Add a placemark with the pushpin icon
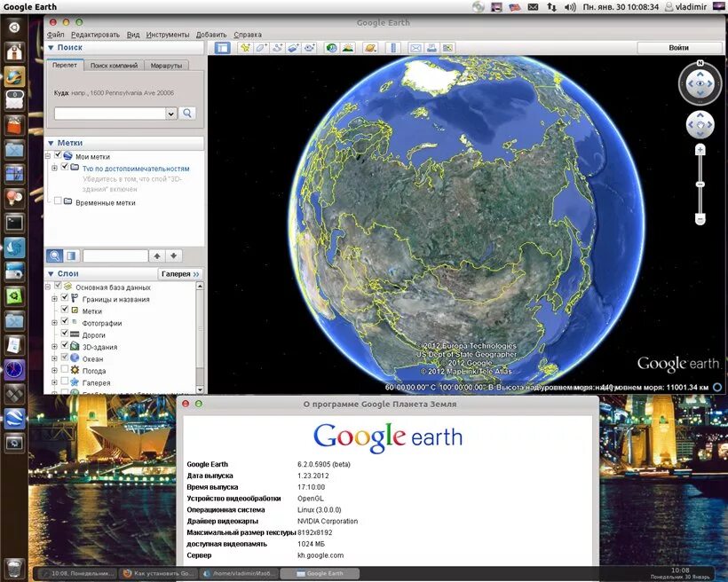The height and width of the screenshot is (582, 728). (x=245, y=47)
